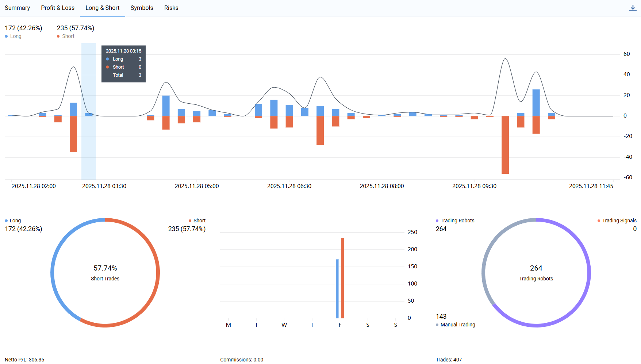Switch to the Profit & Loss tab
Viewport: 641px width, 364px height.
58,8
